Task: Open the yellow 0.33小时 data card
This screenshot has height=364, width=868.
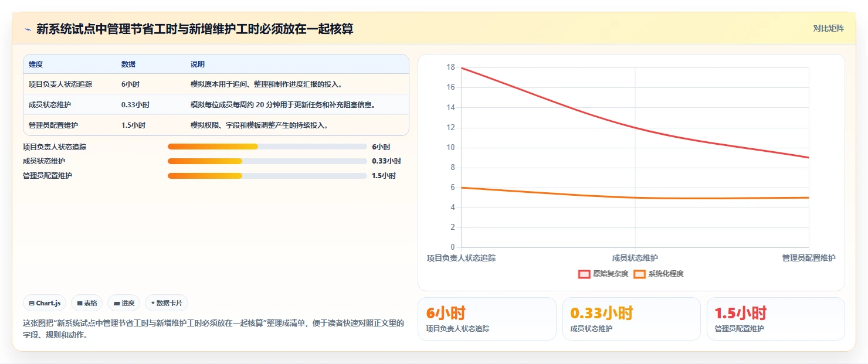Action: [631, 319]
